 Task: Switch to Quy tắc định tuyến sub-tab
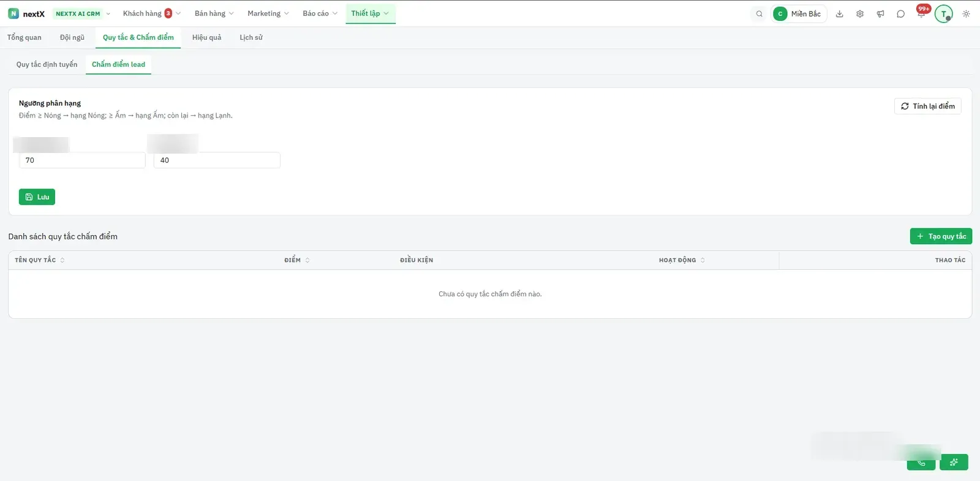point(47,64)
